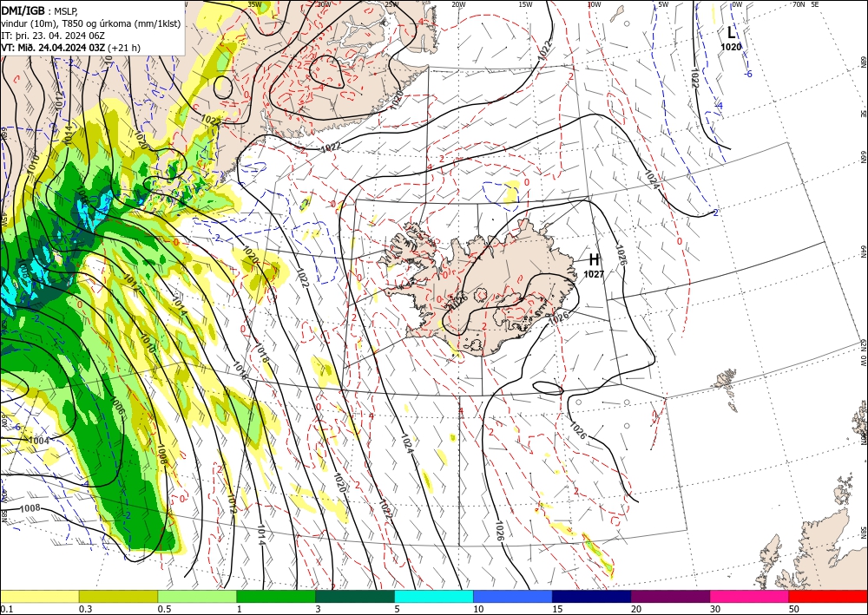Viewport: 868px width, 615px height.
Task: Select the '20W' longitude label
Action: point(458,4)
